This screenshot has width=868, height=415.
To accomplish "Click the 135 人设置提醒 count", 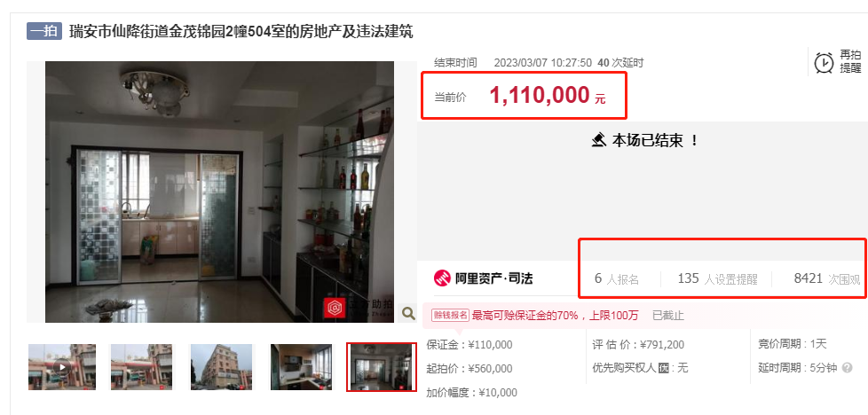I will tap(717, 278).
